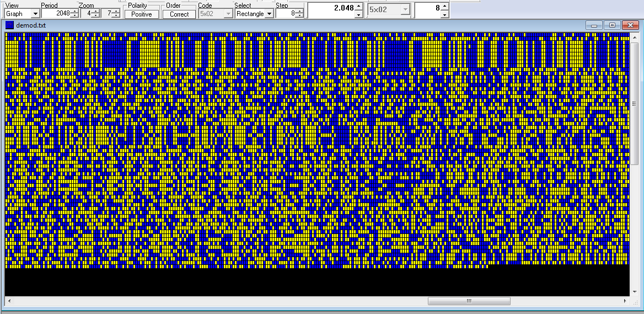644x314 pixels.
Task: Click the horizontal scrollbar thumb
Action: [469, 301]
